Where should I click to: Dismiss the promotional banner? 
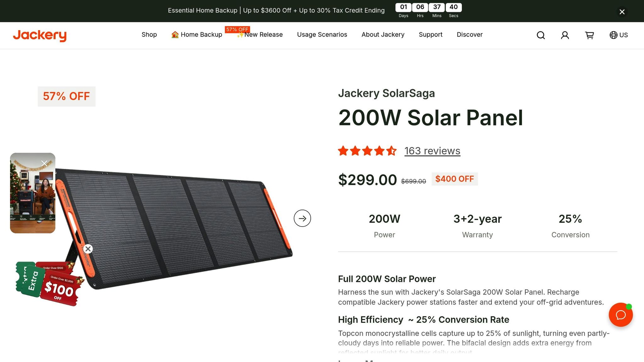pyautogui.click(x=622, y=12)
